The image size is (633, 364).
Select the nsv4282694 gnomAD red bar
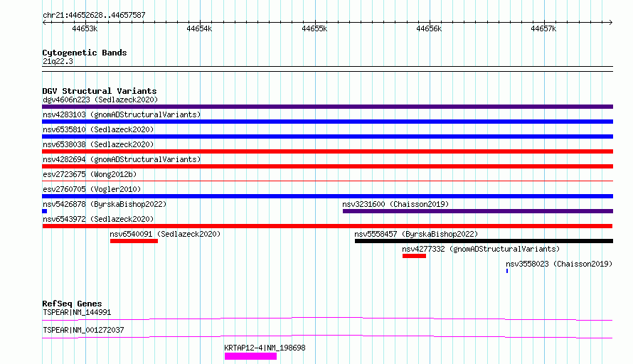(327, 166)
